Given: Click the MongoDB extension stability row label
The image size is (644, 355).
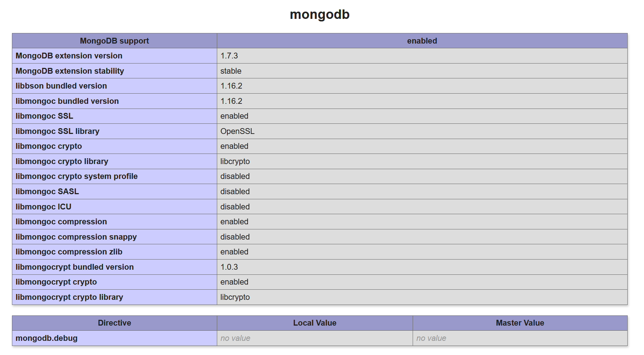Looking at the screenshot, I should tap(70, 71).
